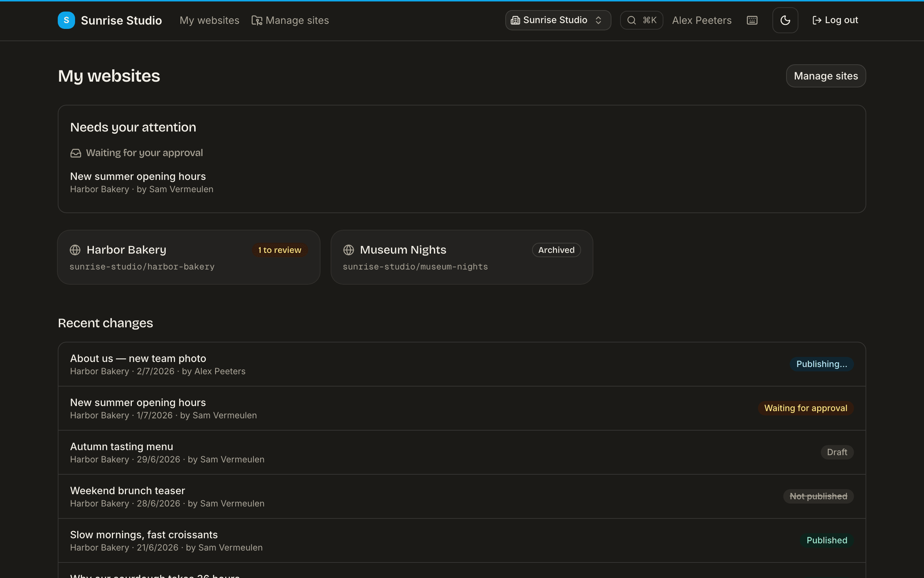Click the Needs your attention heading
Viewport: 924px width, 578px height.
click(x=133, y=127)
